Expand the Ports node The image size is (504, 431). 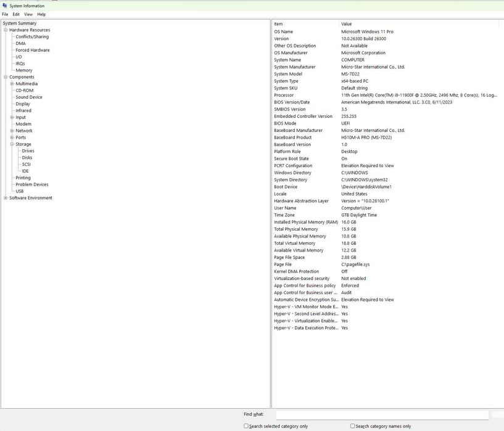[12, 138]
